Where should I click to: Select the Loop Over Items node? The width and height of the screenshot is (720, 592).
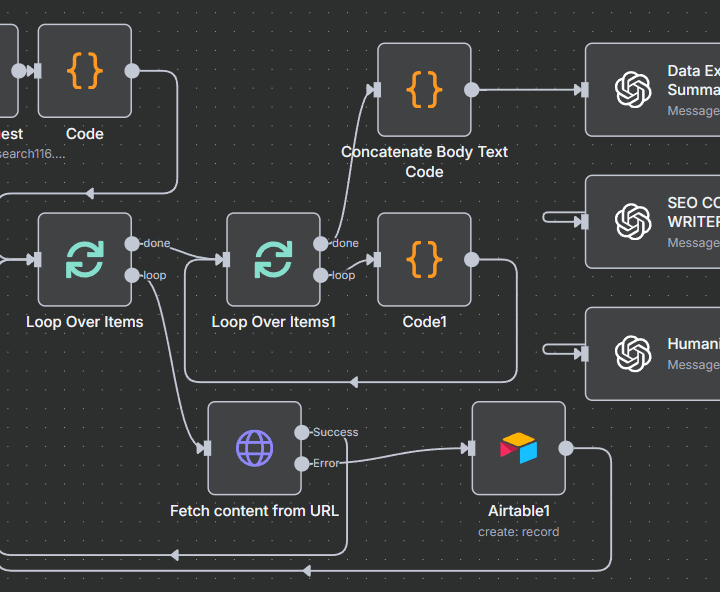pos(85,259)
